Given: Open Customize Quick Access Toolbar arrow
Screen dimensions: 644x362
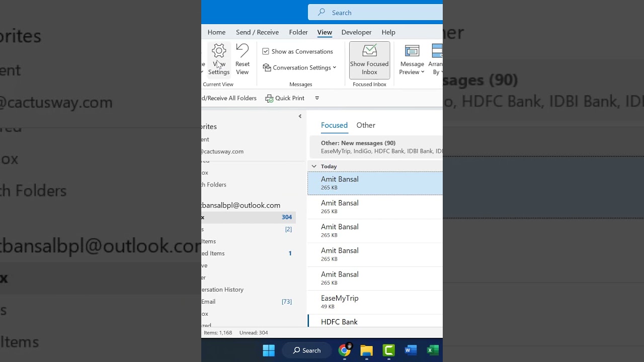Looking at the screenshot, I should pyautogui.click(x=317, y=98).
